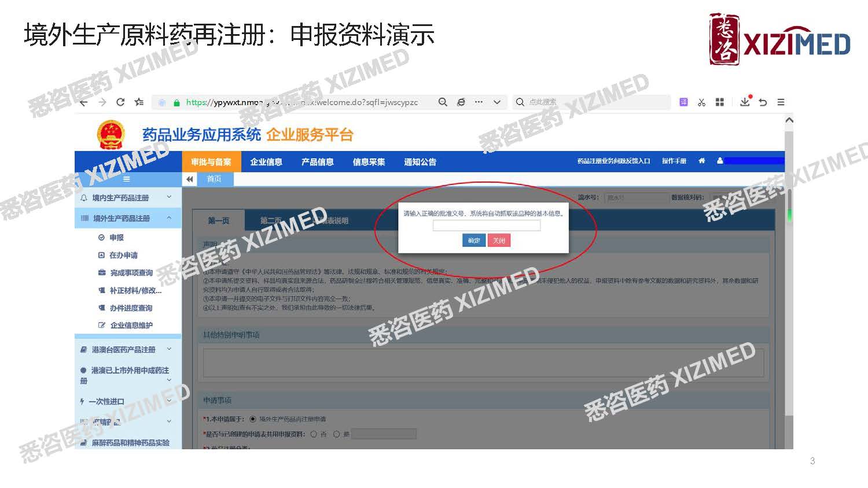Click the browser reload icon
This screenshot has height=488, width=868.
120,102
